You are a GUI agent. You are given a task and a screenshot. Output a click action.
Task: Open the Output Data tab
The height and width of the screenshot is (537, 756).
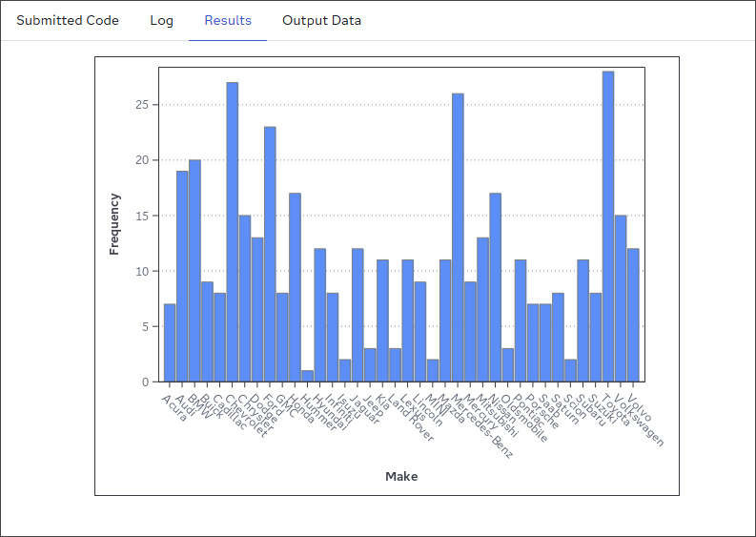click(321, 20)
